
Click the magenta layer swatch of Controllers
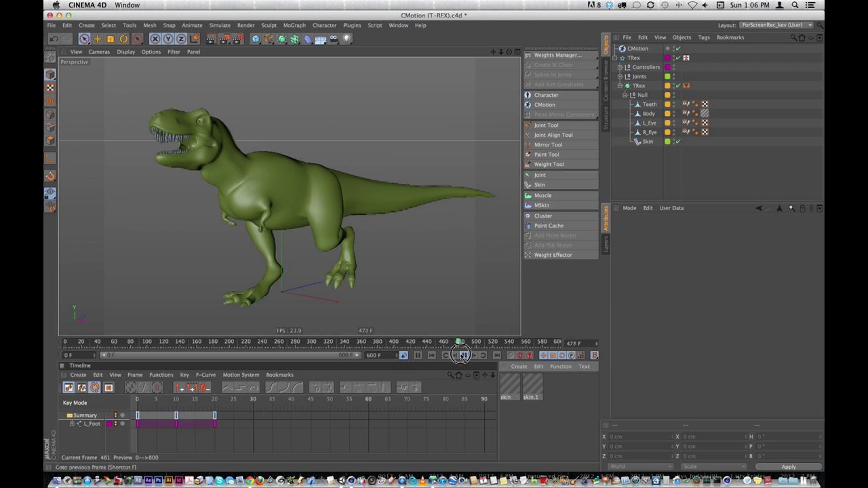coord(668,67)
